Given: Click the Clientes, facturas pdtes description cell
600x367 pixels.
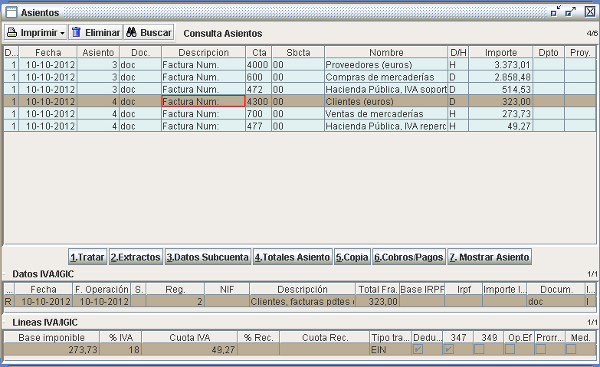Looking at the screenshot, I should (302, 302).
